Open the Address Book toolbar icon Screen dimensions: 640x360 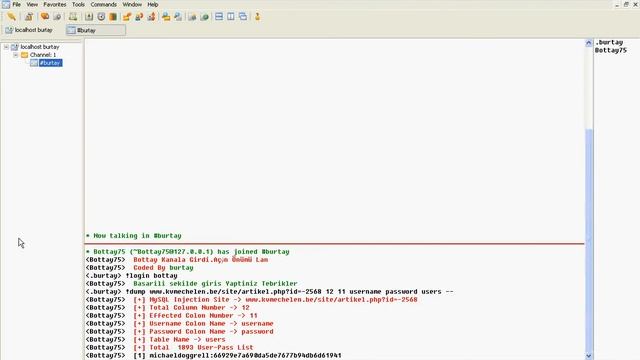pyautogui.click(x=89, y=17)
